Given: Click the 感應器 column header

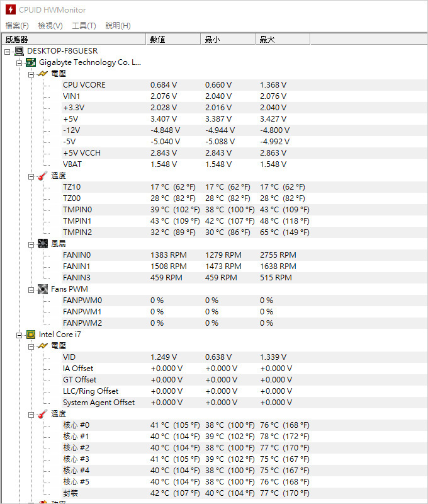Looking at the screenshot, I should (x=74, y=39).
